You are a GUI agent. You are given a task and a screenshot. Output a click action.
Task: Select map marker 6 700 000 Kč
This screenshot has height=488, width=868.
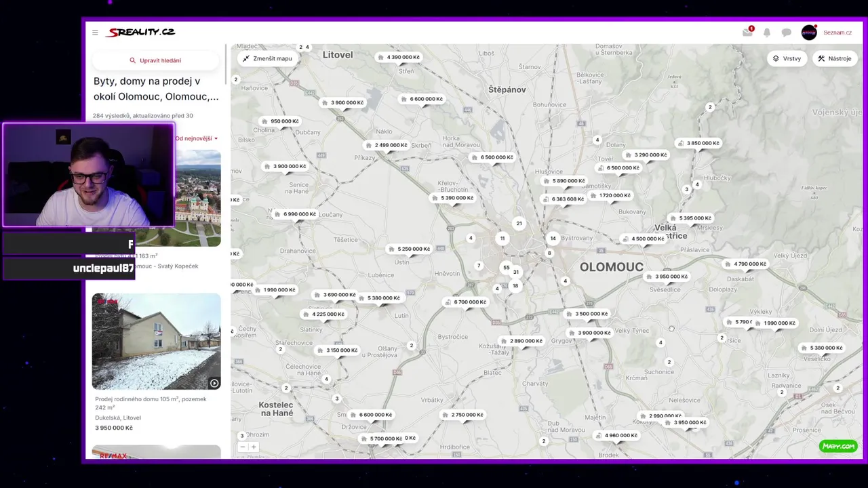[x=466, y=302]
